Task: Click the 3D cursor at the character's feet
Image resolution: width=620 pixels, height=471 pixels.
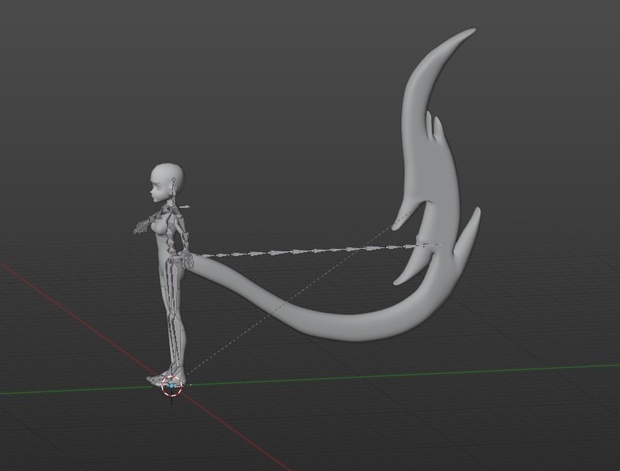Action: 172,386
